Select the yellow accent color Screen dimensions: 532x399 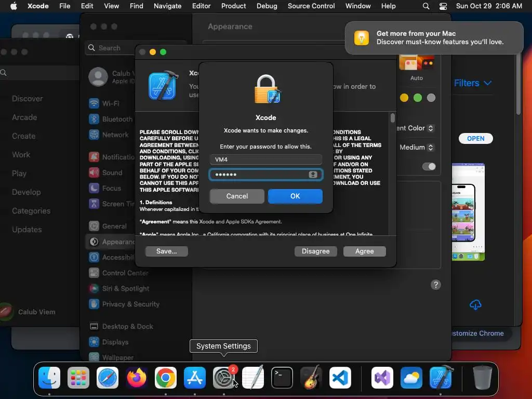tap(404, 98)
